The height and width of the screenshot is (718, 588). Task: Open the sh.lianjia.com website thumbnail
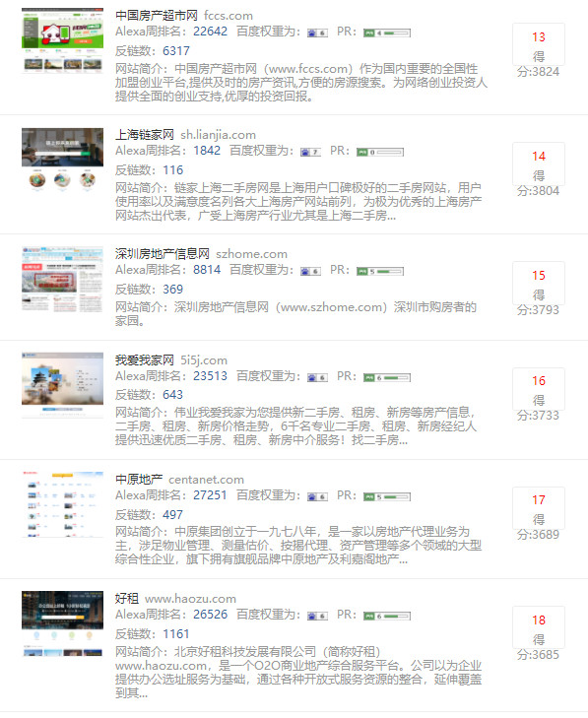point(62,159)
